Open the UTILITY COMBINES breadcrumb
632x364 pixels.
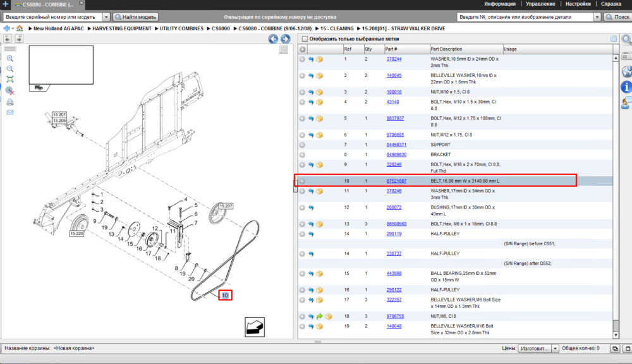181,28
